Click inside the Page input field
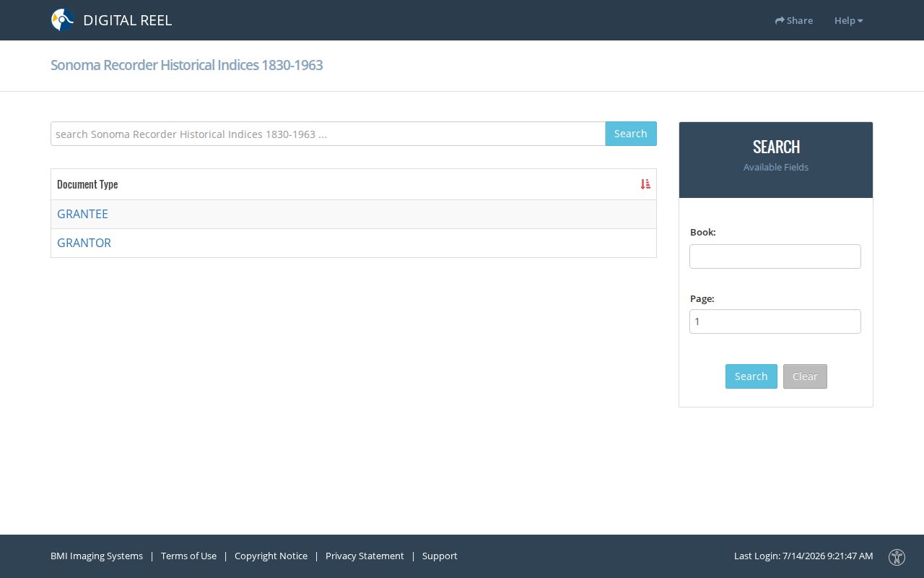This screenshot has height=578, width=924. point(775,322)
